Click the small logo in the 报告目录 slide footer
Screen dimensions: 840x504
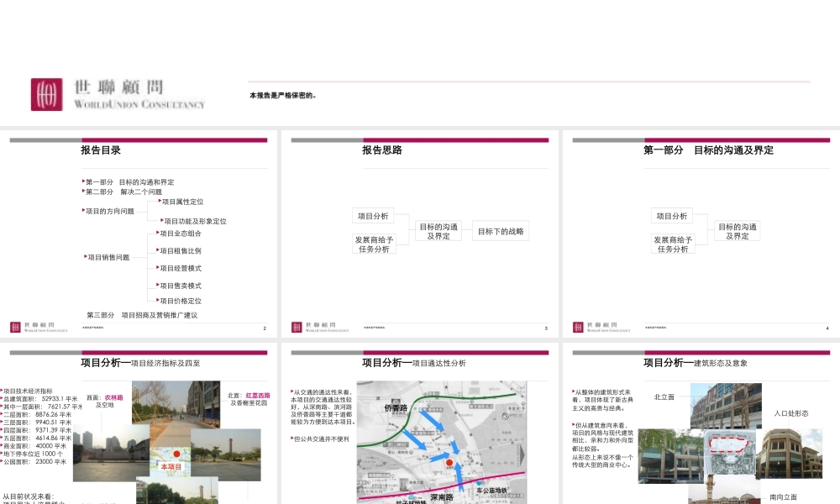click(x=32, y=328)
